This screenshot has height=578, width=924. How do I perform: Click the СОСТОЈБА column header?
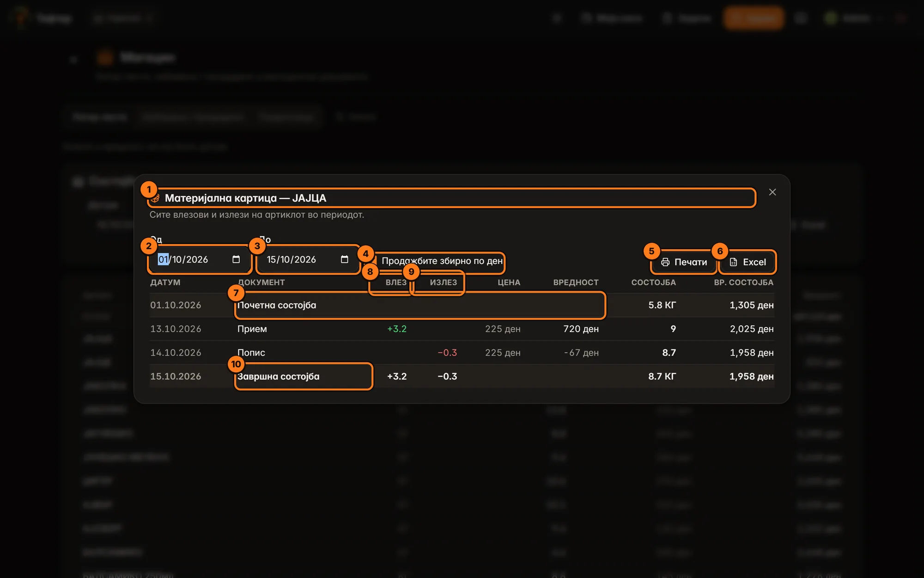[x=653, y=283]
